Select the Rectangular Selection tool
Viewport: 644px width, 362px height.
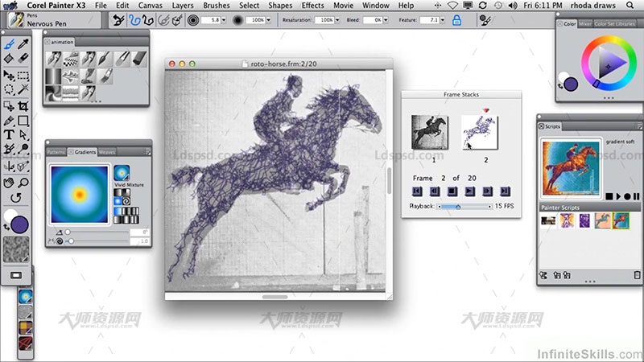coord(23,75)
